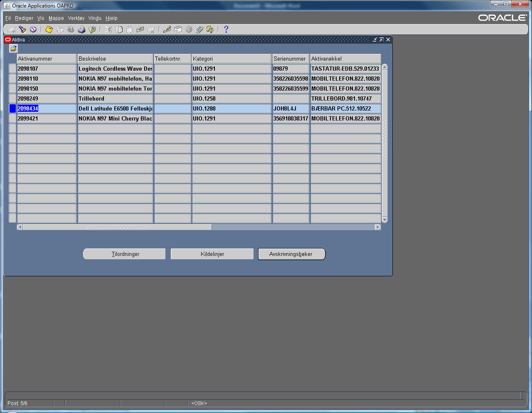The height and width of the screenshot is (413, 532).
Task: Click the Beskrivelse column header
Action: point(115,59)
